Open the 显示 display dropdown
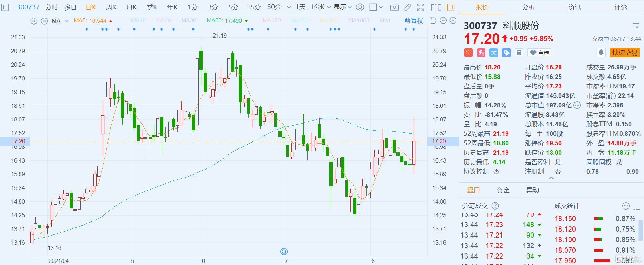This screenshot has width=644, height=265. (343, 7)
